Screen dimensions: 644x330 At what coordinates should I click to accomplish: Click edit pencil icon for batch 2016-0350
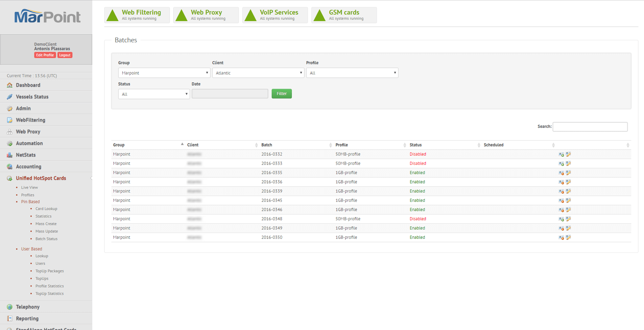(568, 238)
